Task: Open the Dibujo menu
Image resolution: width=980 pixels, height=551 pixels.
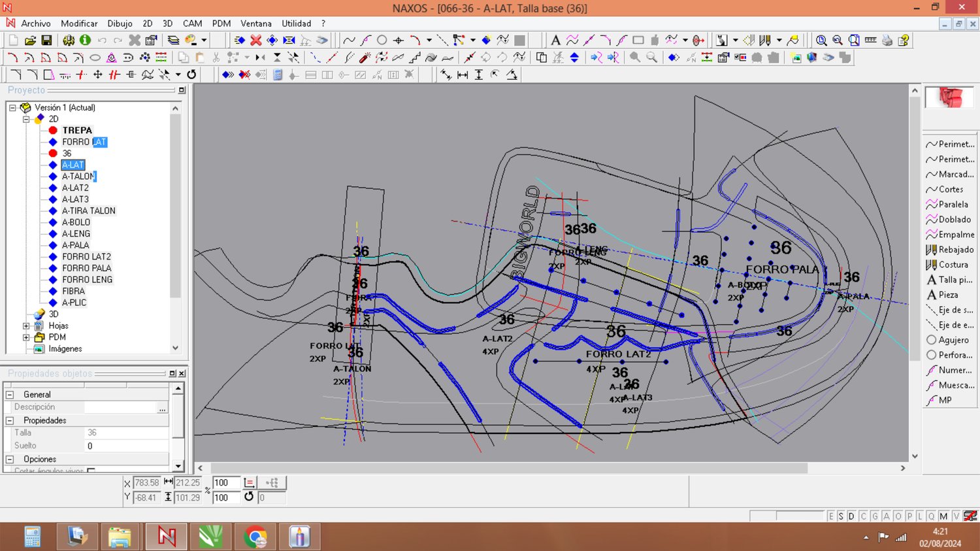Action: coord(120,24)
